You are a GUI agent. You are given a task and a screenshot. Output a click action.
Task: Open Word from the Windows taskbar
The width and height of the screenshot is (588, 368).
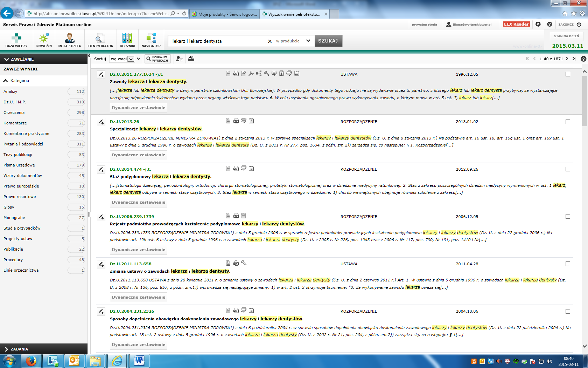point(139,361)
